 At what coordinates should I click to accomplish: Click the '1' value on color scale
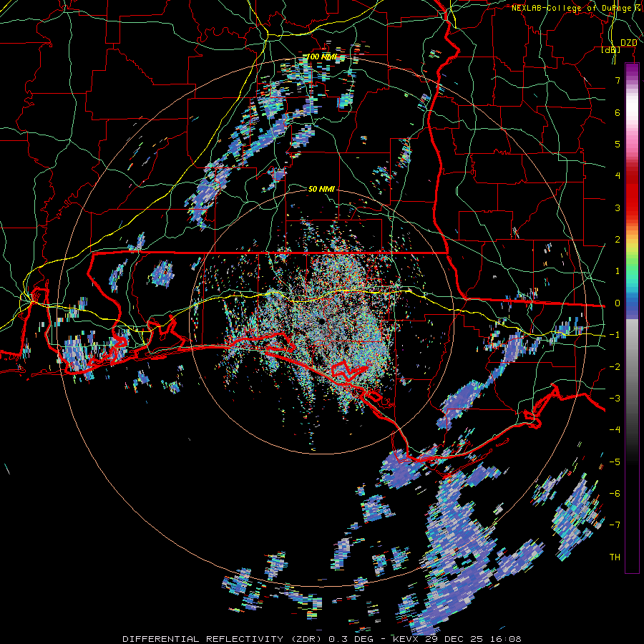click(618, 271)
